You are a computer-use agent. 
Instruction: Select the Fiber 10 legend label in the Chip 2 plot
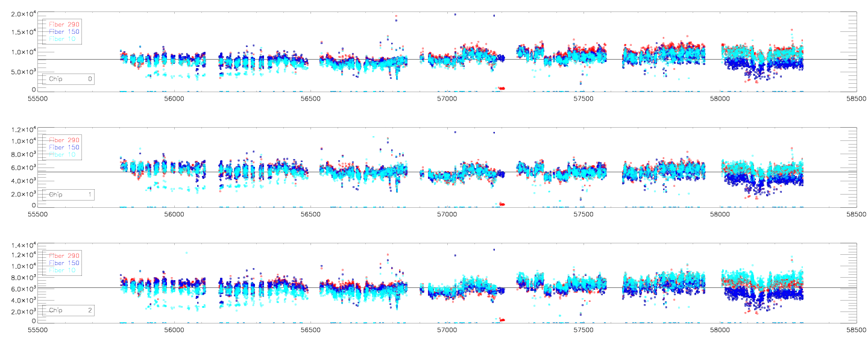[x=63, y=270]
